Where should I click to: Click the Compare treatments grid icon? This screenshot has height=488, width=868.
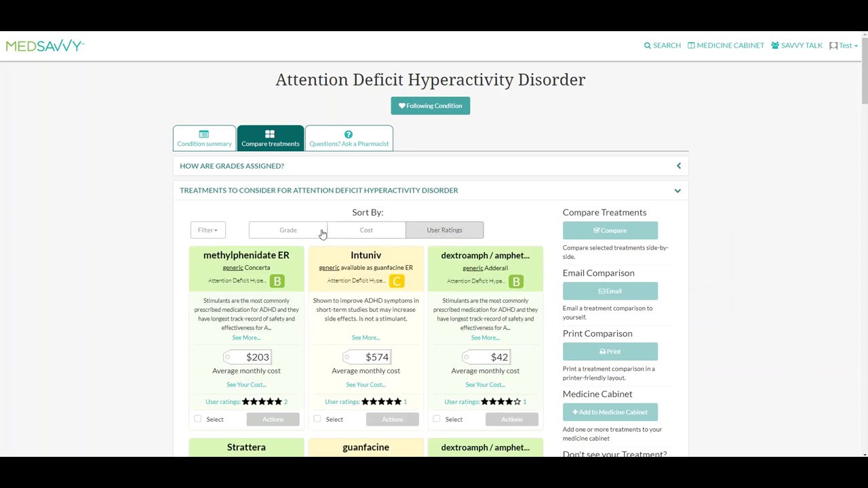(270, 134)
